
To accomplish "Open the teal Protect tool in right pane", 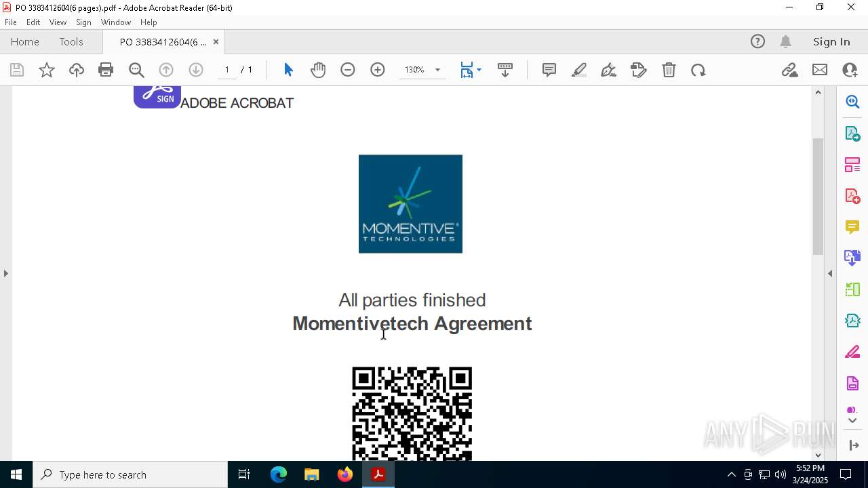I will tap(852, 321).
